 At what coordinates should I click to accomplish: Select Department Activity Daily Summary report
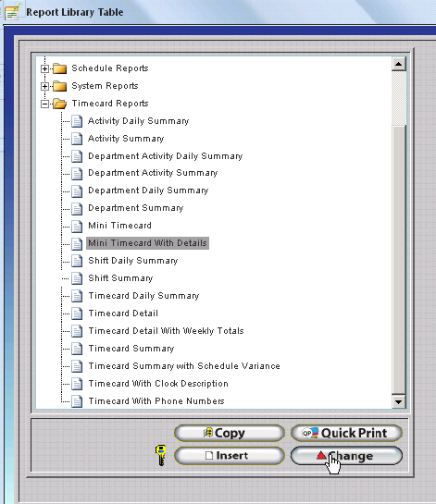(166, 156)
